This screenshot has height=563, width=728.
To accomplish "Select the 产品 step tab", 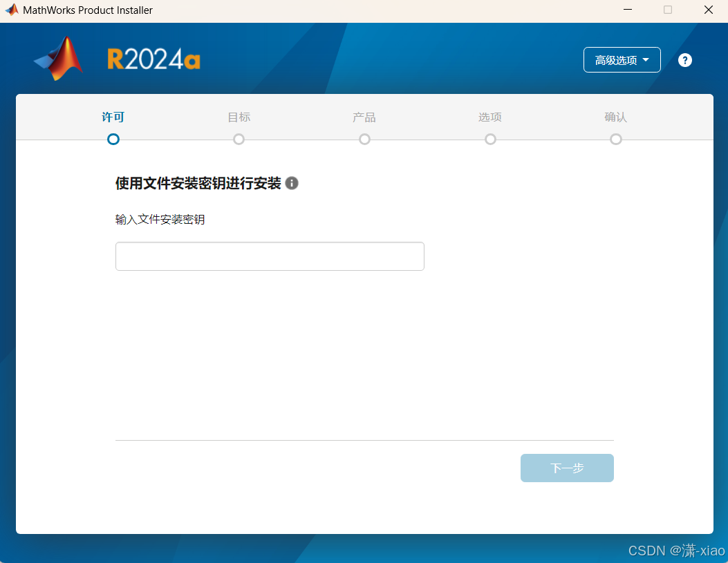I will 364,117.
